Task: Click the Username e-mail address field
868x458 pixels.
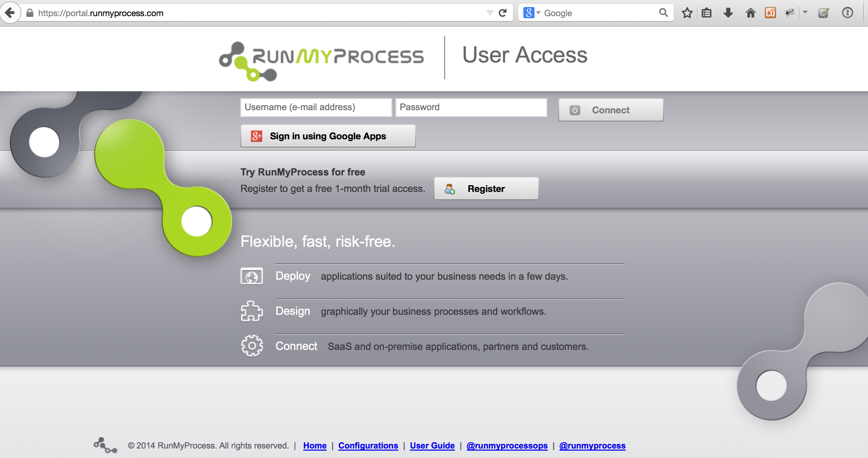Action: click(316, 107)
